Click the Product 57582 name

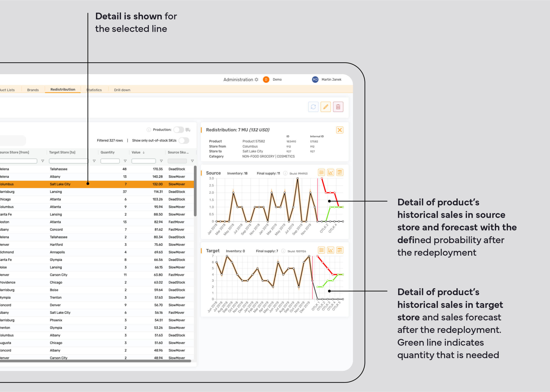pyautogui.click(x=254, y=141)
